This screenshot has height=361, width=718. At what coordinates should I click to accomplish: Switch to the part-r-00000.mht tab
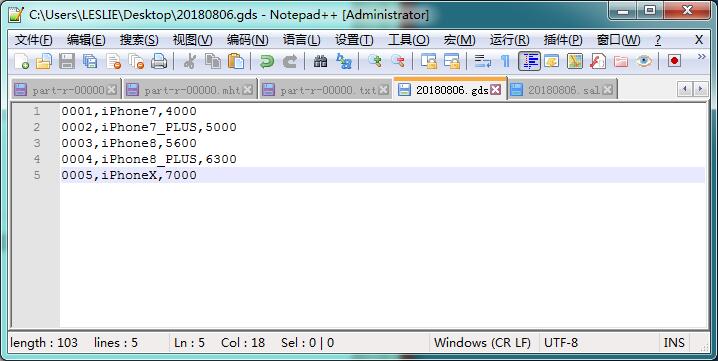click(189, 90)
